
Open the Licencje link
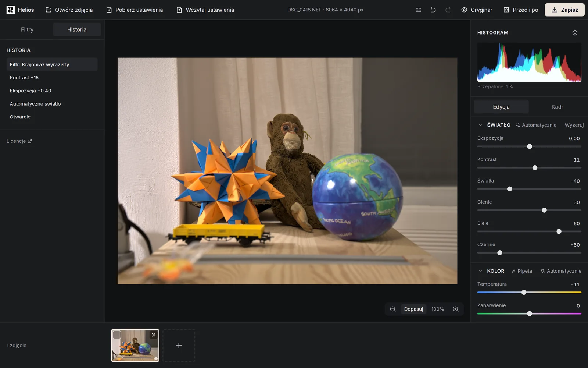click(x=19, y=141)
